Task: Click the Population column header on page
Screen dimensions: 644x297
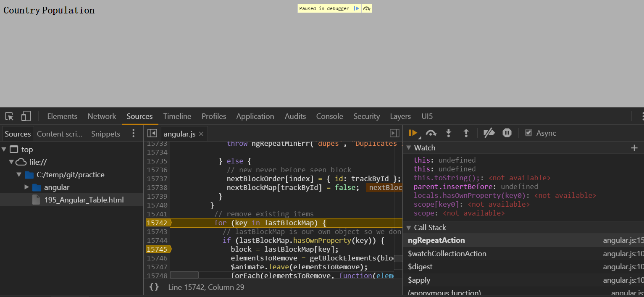Action: (x=68, y=11)
